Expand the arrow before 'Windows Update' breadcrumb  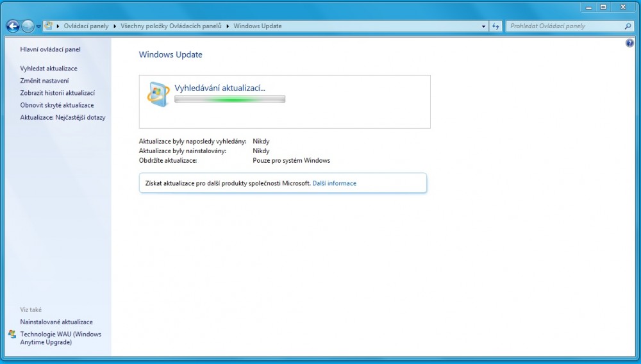[228, 26]
